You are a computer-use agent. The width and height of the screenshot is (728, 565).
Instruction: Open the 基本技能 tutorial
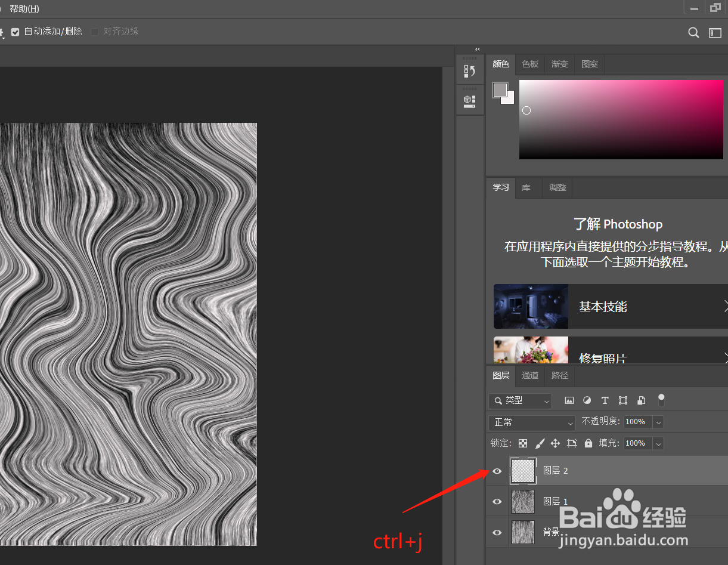[x=611, y=307]
